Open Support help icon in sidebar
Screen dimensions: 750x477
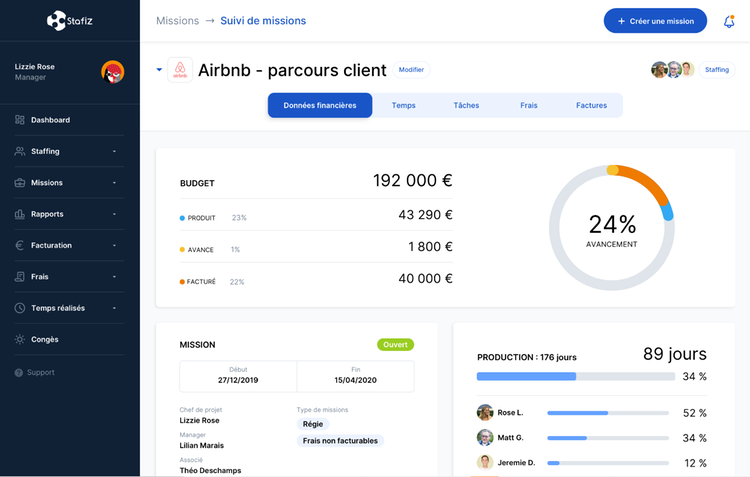point(19,372)
